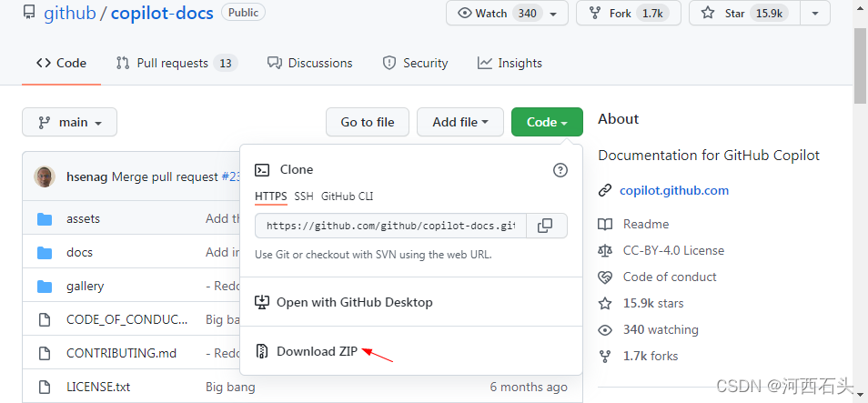Click the Watch button
The width and height of the screenshot is (868, 403).
tap(497, 14)
